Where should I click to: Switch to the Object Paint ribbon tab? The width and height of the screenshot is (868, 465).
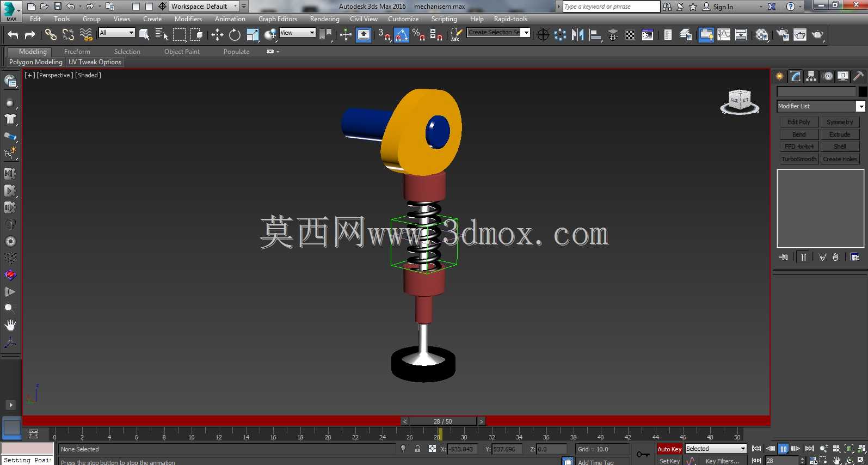point(182,52)
